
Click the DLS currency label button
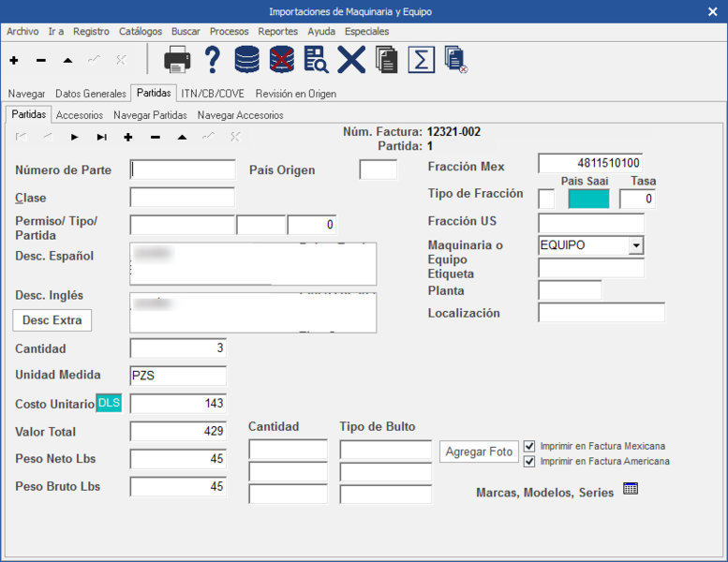coord(109,403)
